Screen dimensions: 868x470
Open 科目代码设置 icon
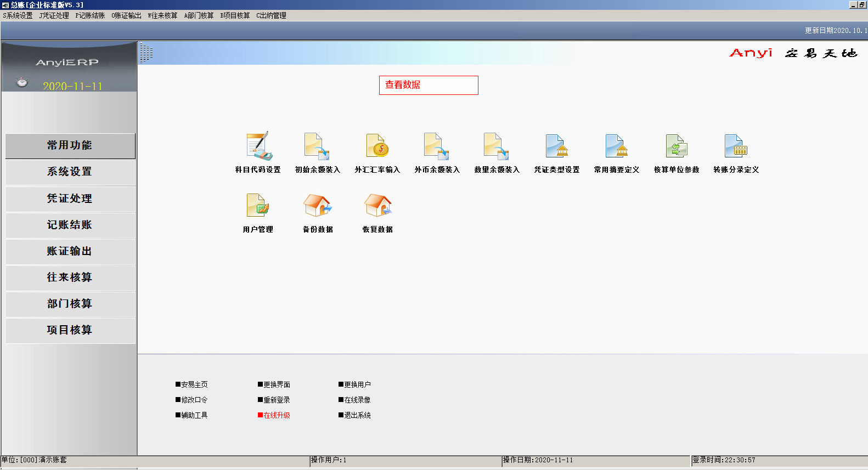(258, 146)
